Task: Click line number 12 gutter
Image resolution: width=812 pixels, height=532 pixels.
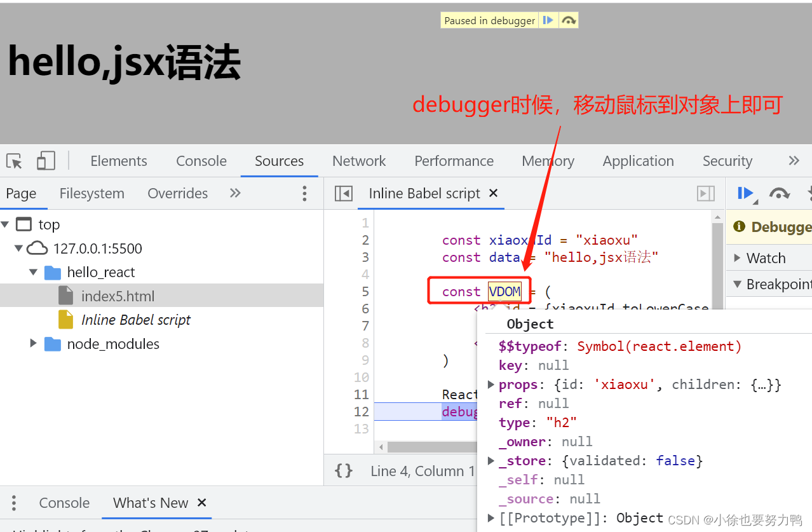Action: click(362, 412)
